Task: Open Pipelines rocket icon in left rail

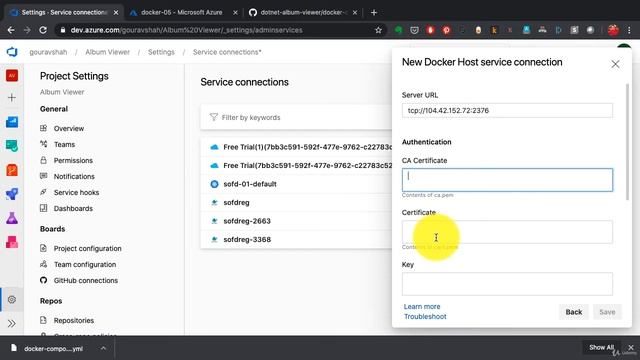Action: click(12, 194)
